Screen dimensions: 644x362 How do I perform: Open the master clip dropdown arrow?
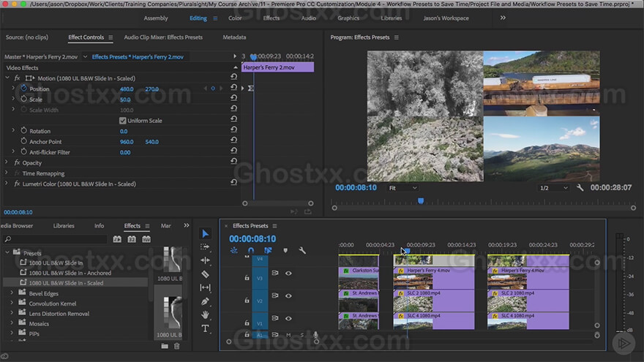tap(85, 56)
